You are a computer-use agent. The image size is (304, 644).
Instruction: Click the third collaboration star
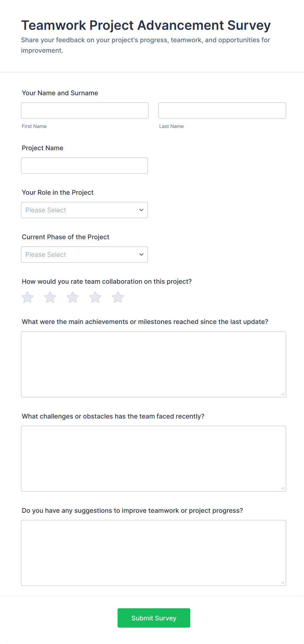click(73, 297)
